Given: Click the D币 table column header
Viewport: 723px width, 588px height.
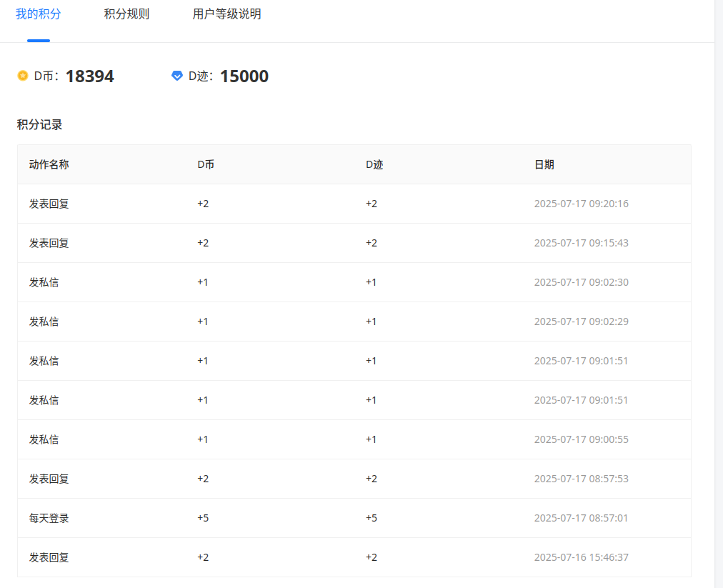Looking at the screenshot, I should [x=206, y=164].
